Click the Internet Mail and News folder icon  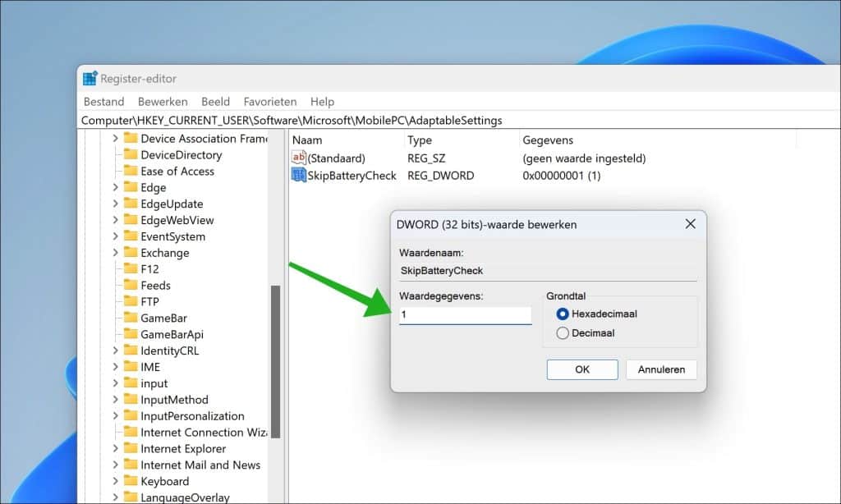(131, 465)
